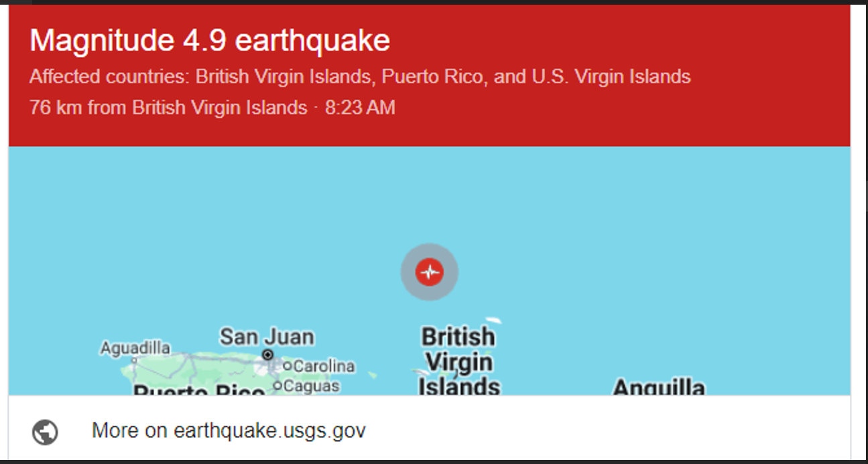Click the Carolina city dot on the map
Screen dimensions: 868x464
288,366
